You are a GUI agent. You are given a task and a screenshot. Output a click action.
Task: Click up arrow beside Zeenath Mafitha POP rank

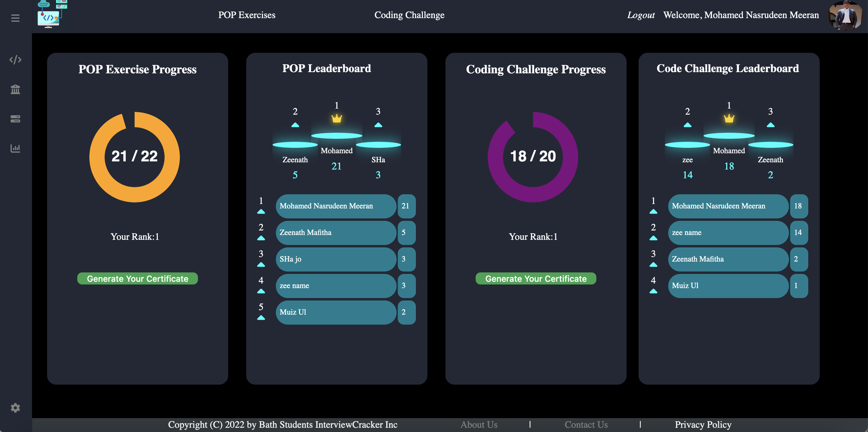261,238
